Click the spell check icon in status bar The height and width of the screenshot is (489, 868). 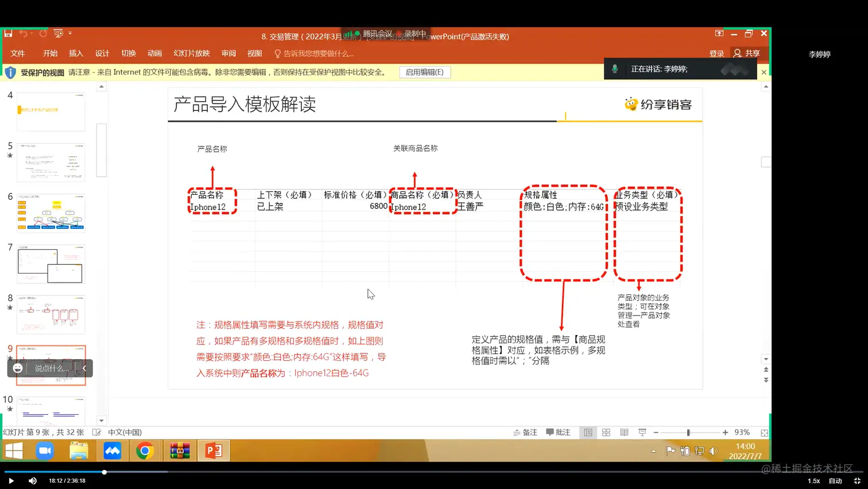click(96, 432)
